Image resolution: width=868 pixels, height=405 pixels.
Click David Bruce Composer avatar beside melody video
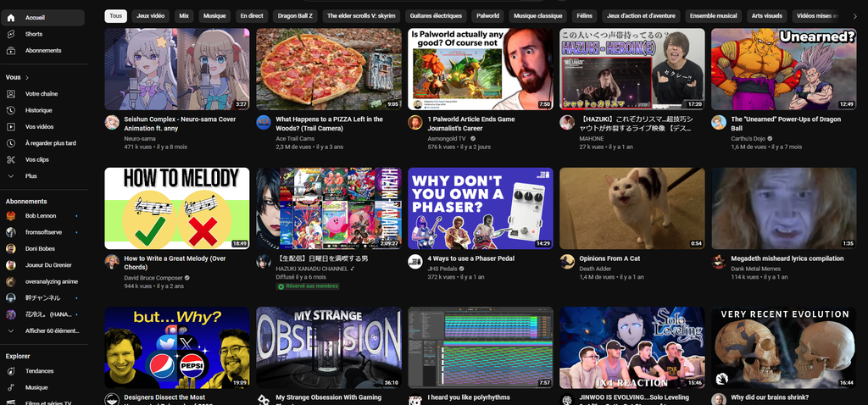[x=112, y=262]
